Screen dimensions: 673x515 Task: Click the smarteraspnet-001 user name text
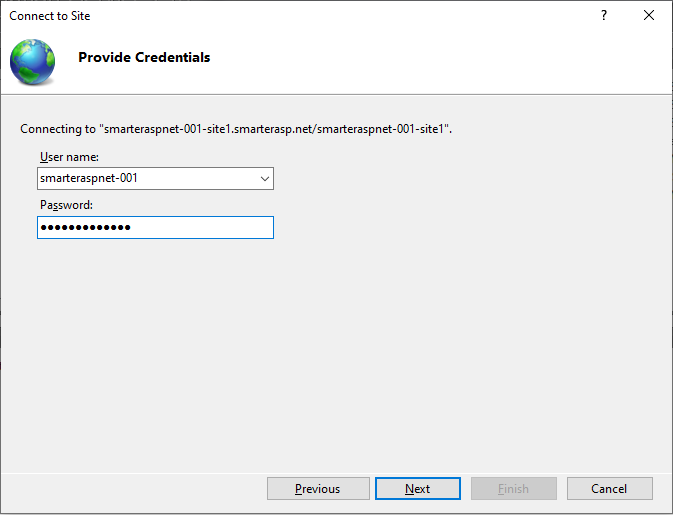click(x=89, y=178)
